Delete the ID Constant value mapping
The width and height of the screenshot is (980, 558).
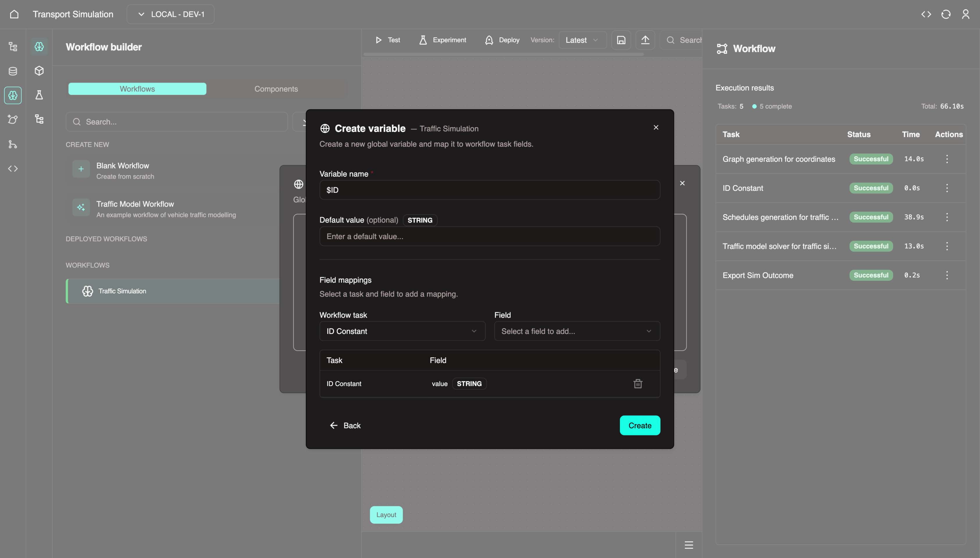[638, 384]
